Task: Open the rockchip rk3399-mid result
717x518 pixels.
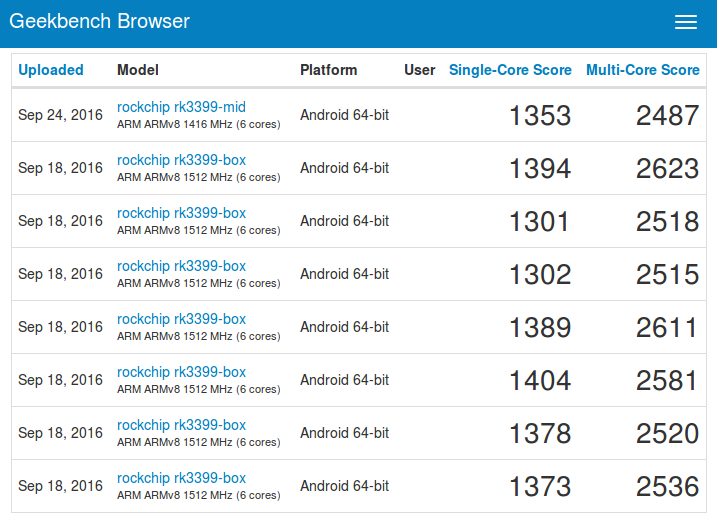Action: [x=181, y=107]
